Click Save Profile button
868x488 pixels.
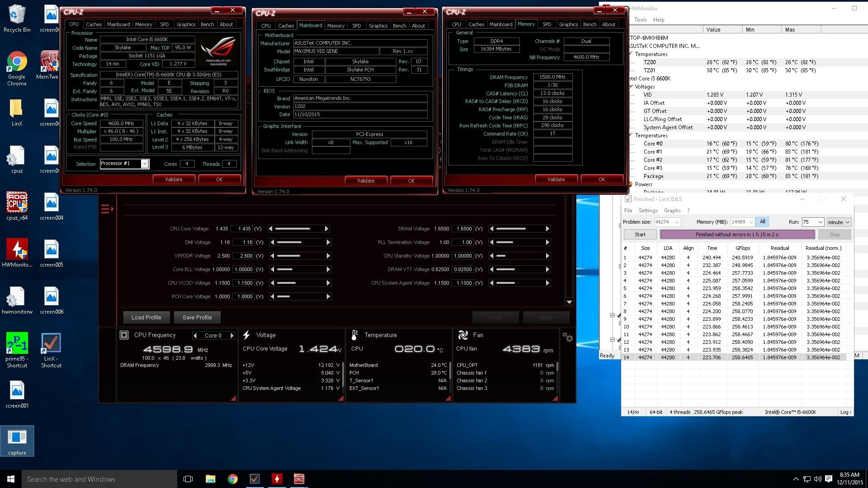[197, 318]
